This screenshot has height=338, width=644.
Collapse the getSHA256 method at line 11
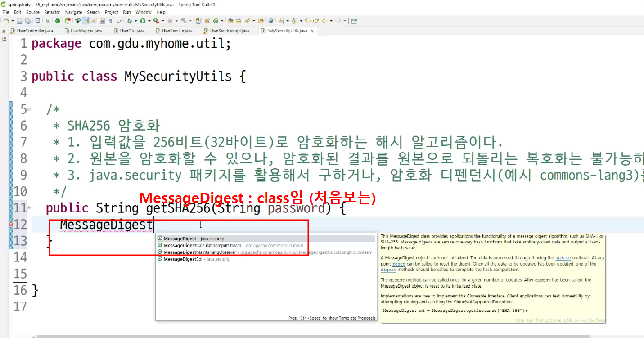point(29,208)
